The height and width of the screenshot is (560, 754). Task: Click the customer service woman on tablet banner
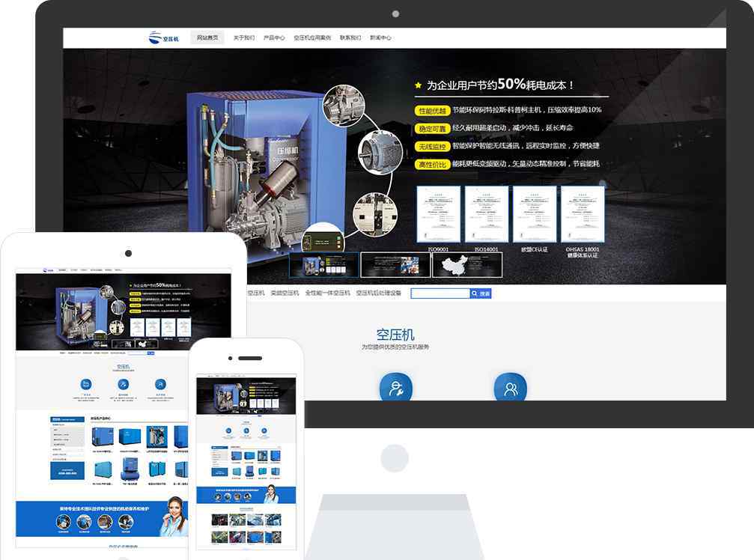pos(175,517)
